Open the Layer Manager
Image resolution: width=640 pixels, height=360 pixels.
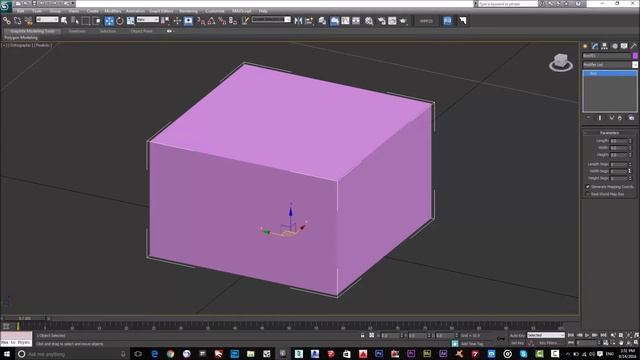[322, 20]
